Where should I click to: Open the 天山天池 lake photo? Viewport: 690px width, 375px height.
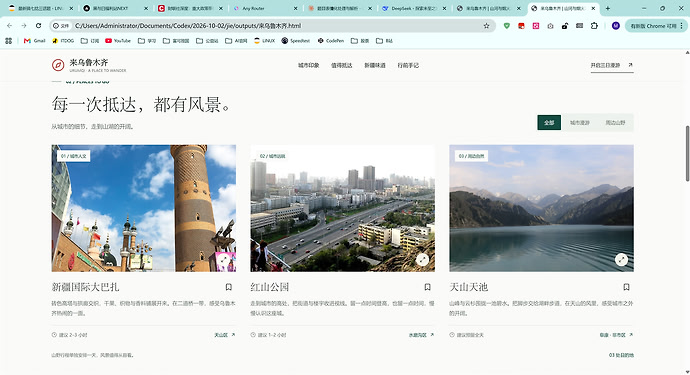point(541,208)
